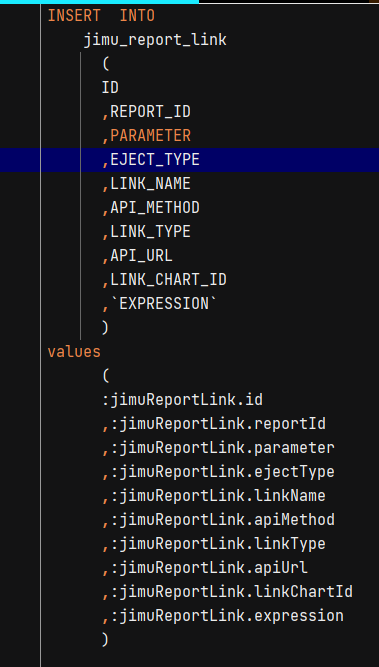Click the closing parenthesis after jimuReportLink.expression

click(x=105, y=639)
